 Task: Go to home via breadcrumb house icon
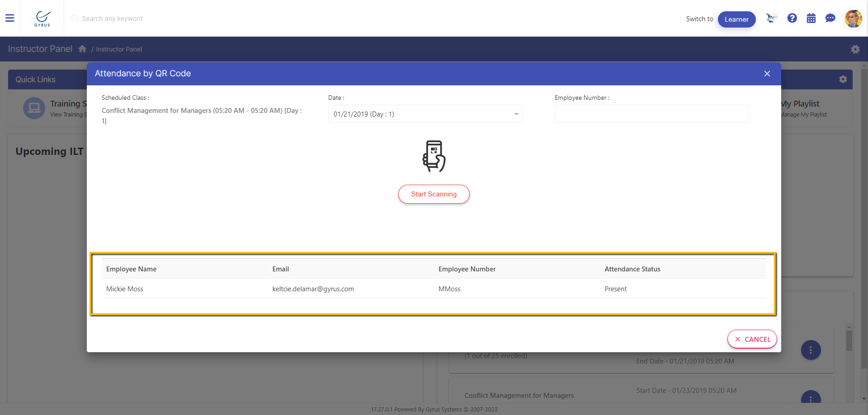(82, 49)
